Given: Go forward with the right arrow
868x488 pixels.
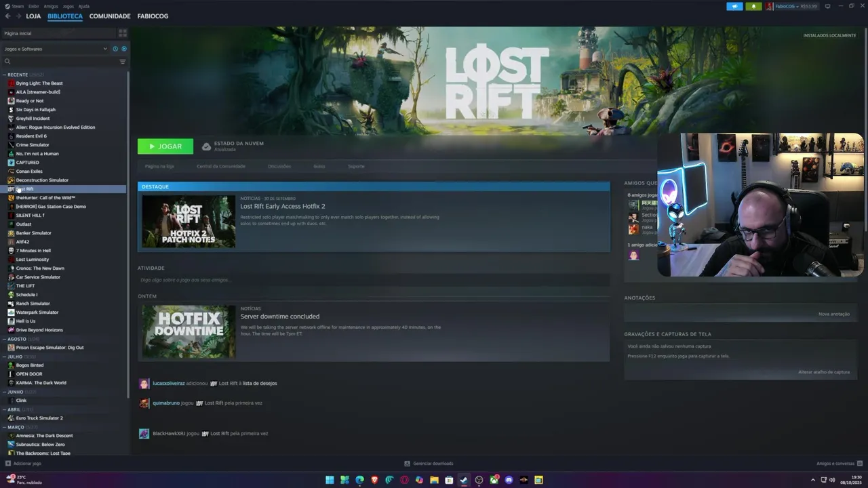Looking at the screenshot, I should [18, 16].
